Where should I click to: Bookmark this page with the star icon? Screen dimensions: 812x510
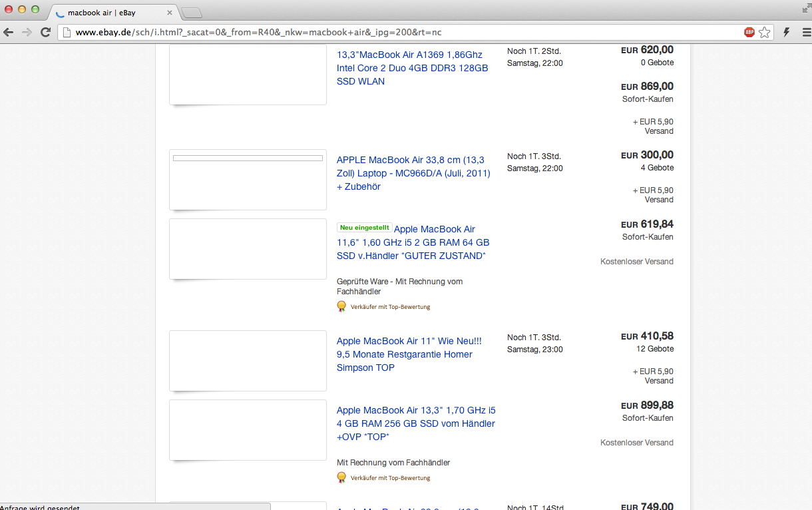pyautogui.click(x=765, y=32)
